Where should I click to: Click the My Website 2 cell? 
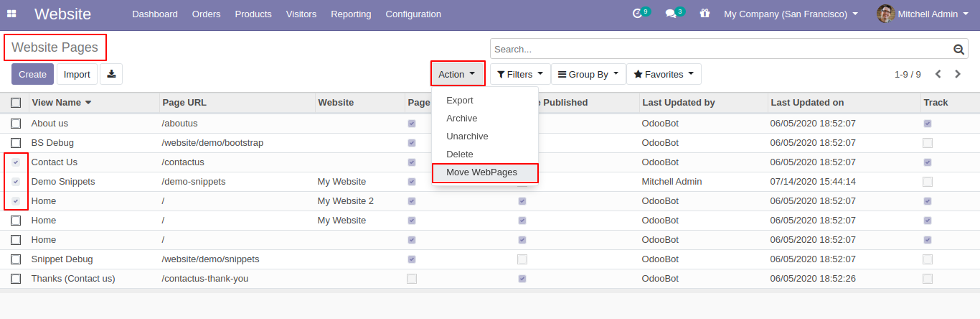point(345,201)
